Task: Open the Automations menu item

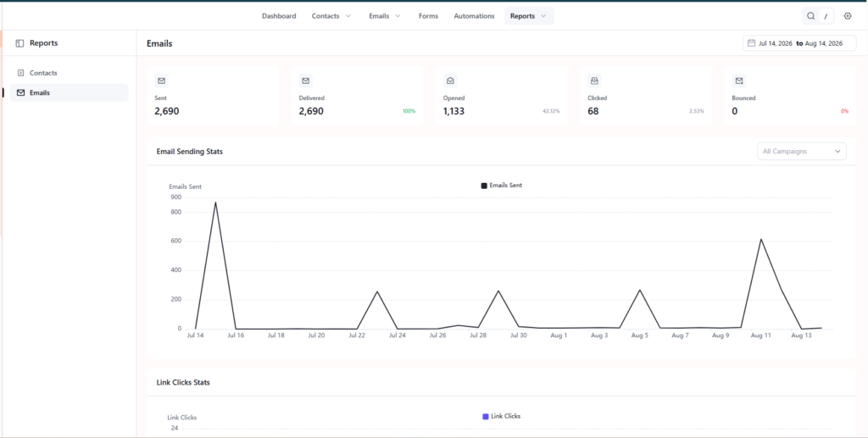Action: click(474, 16)
